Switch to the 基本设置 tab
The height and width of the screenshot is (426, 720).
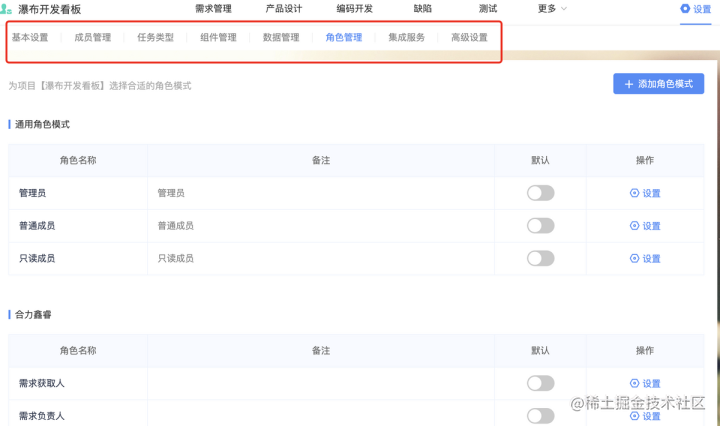point(30,38)
